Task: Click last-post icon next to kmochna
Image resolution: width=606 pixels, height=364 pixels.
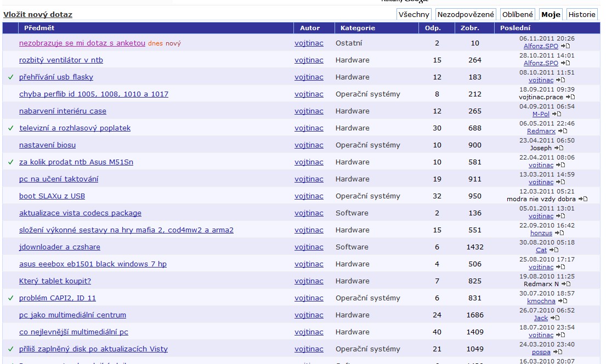Action: [x=563, y=301]
